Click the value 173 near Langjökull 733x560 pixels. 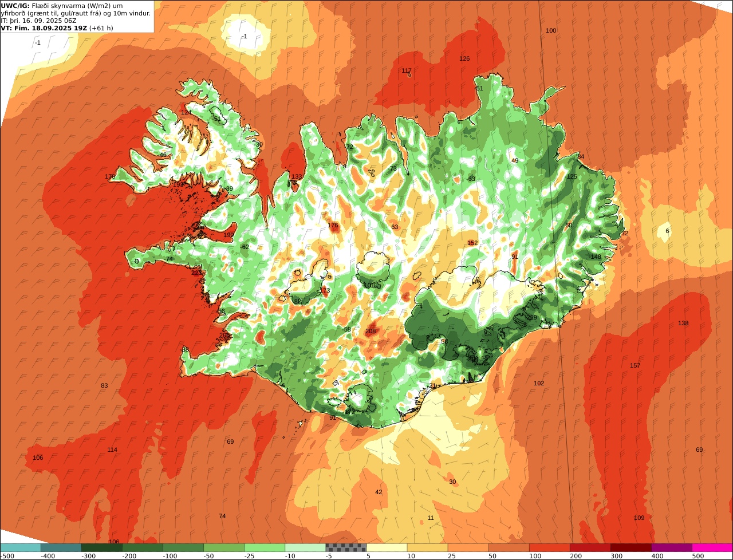[325, 291]
